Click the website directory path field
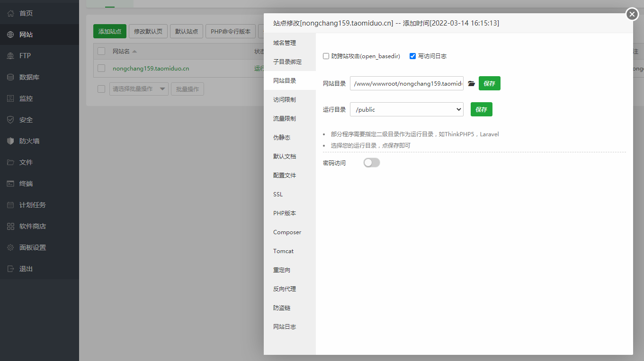 coord(407,83)
